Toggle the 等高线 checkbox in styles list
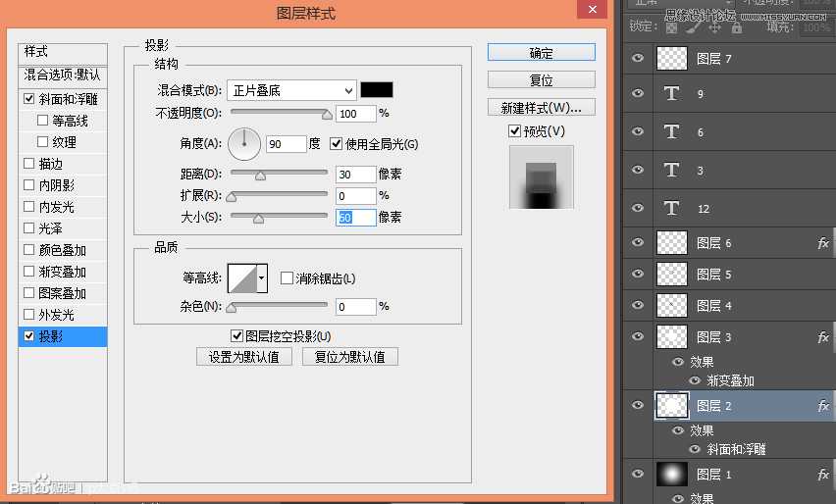The height and width of the screenshot is (504, 836). click(x=42, y=121)
